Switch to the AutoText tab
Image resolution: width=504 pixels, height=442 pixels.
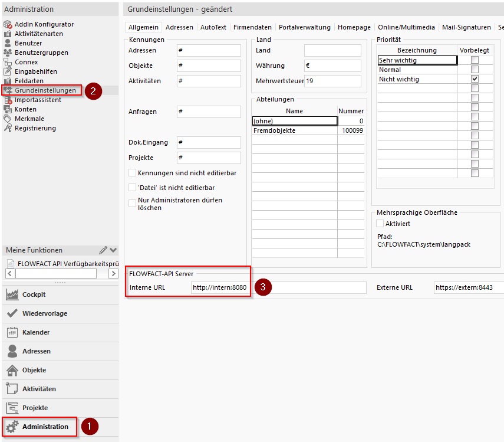[x=213, y=27]
